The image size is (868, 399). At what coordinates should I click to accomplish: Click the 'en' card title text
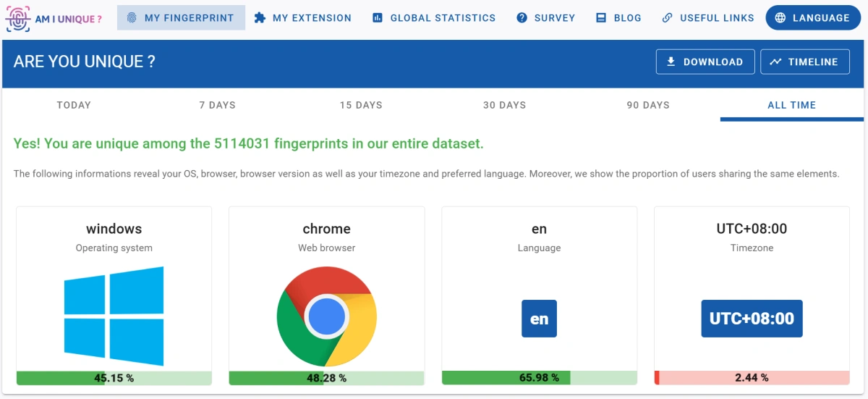(x=539, y=229)
